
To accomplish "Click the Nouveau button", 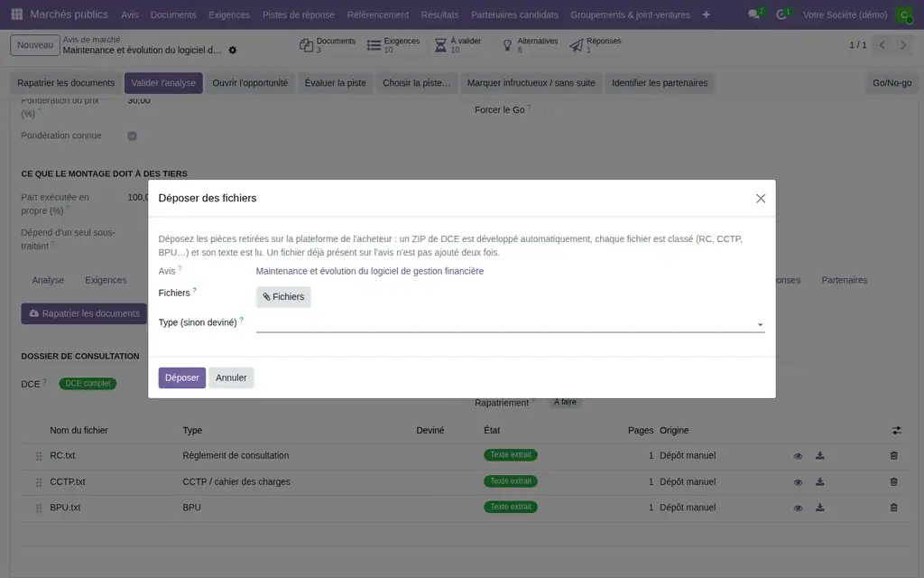I will pyautogui.click(x=35, y=45).
